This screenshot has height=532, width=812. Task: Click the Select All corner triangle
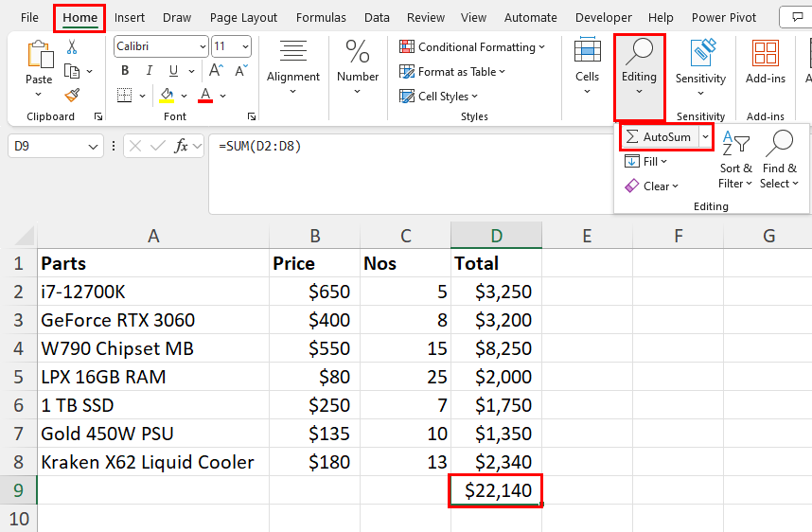(x=23, y=236)
